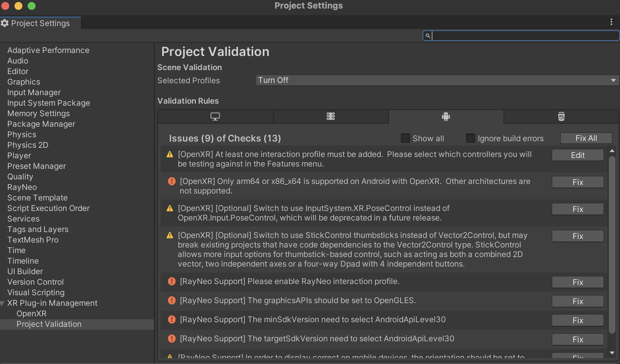Enable the Show all checkbox

405,138
